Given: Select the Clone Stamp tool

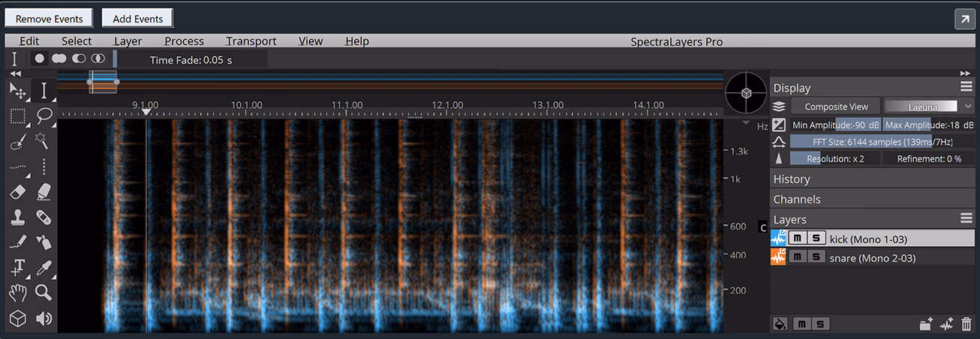Looking at the screenshot, I should tap(18, 217).
